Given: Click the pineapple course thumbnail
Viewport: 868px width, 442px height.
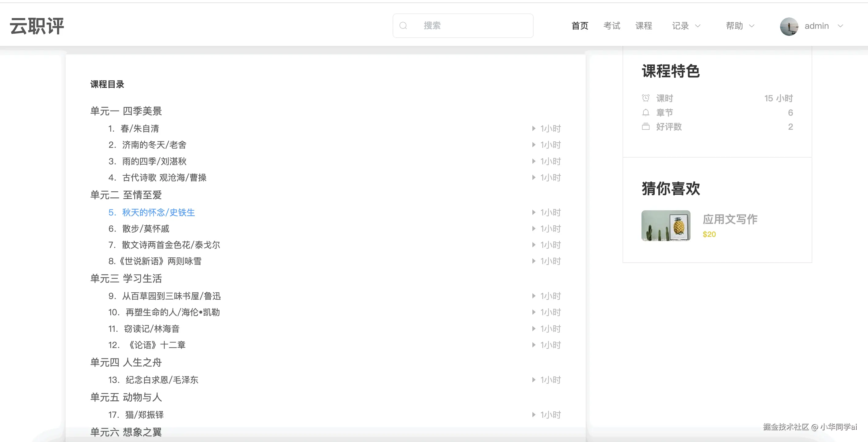Looking at the screenshot, I should pyautogui.click(x=666, y=226).
